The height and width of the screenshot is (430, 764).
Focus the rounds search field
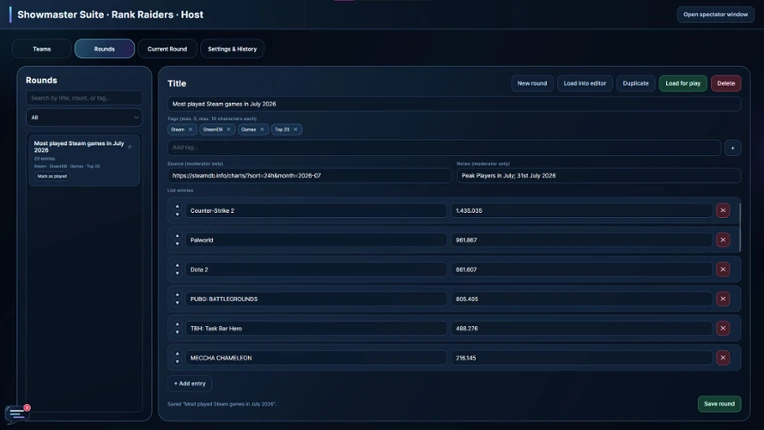[84, 98]
